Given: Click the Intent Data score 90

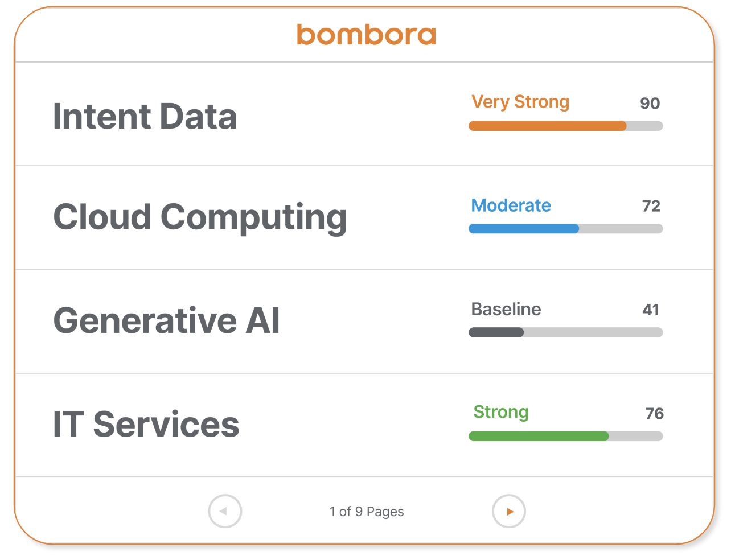Looking at the screenshot, I should (650, 103).
